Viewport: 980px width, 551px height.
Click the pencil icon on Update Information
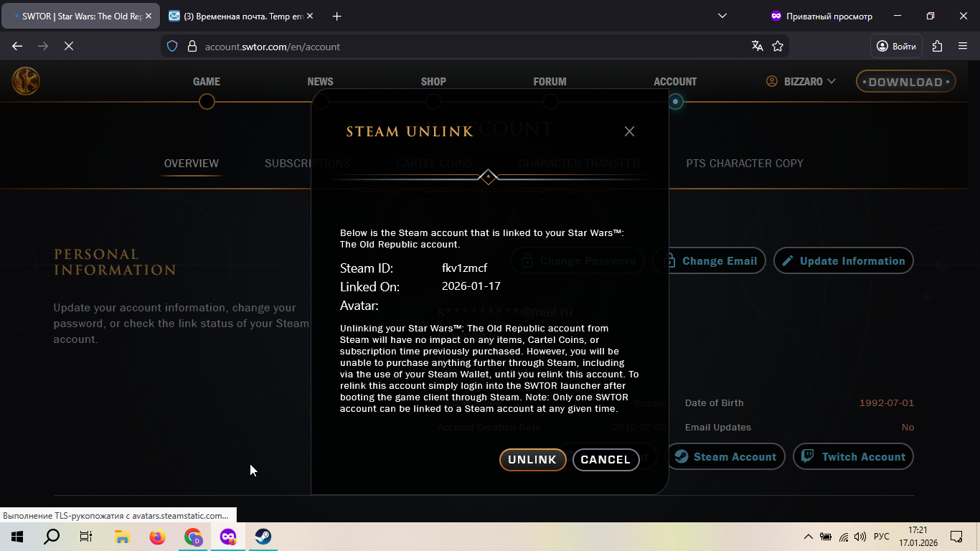[x=788, y=261]
